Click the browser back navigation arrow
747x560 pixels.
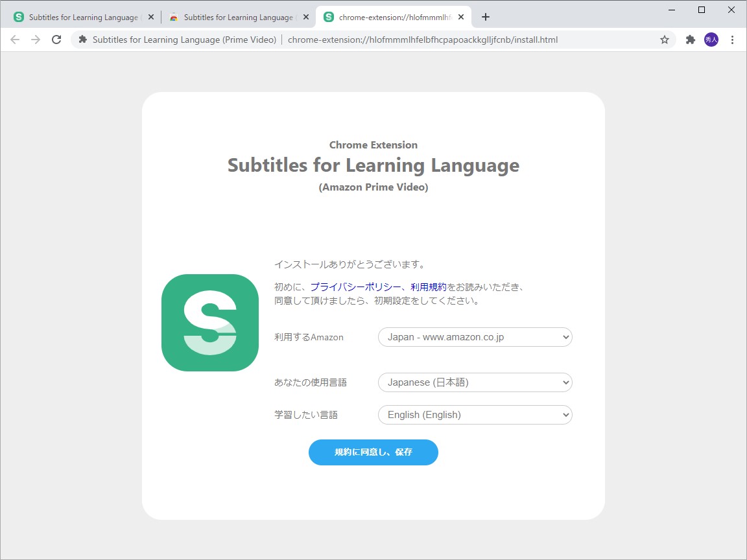pos(15,40)
